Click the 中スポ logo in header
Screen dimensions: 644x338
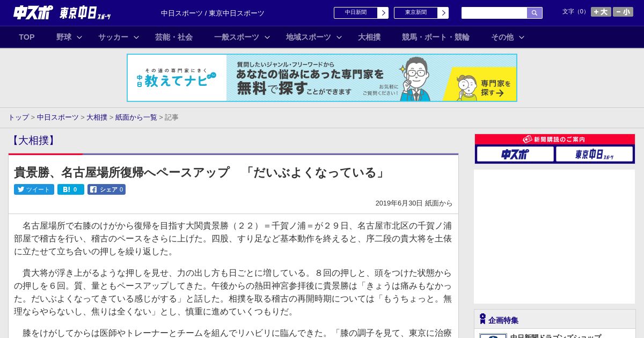tap(33, 13)
